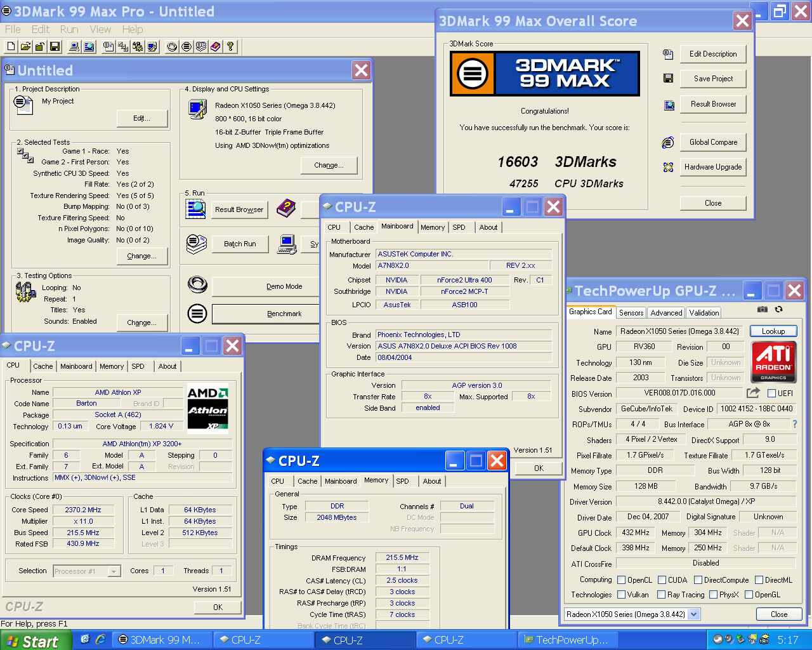Open Internet Explorer from quick launch
This screenshot has height=650, width=812.
click(100, 639)
